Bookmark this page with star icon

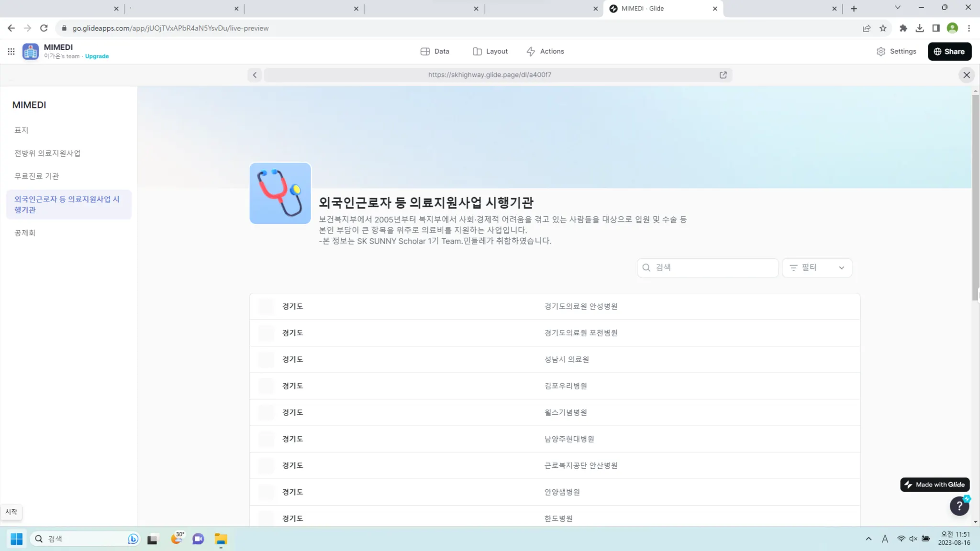point(883,28)
